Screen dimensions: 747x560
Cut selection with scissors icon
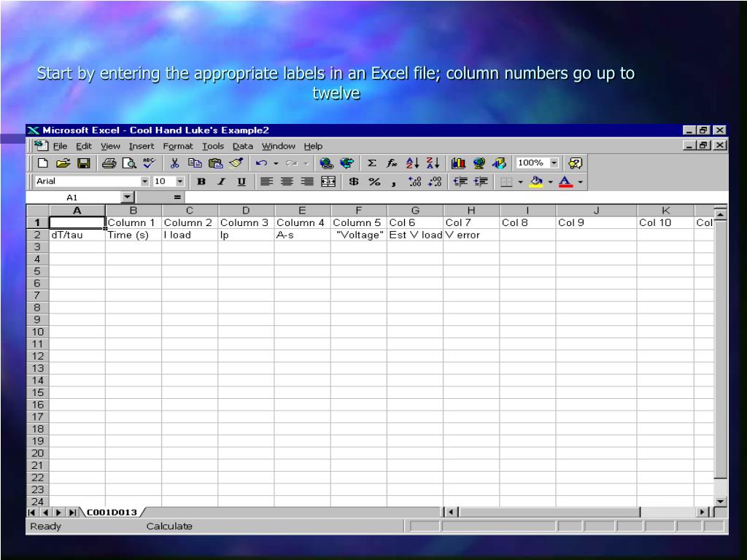pos(174,163)
